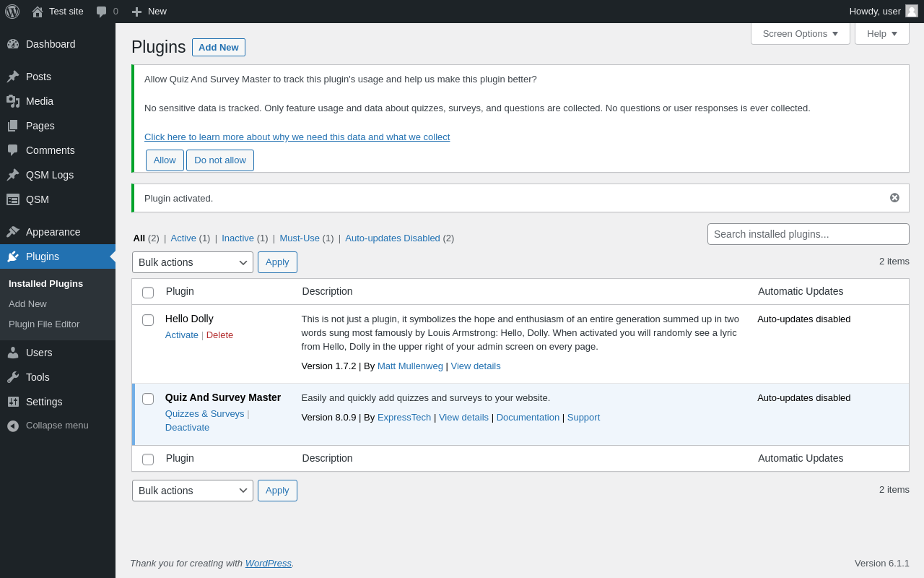Click the Dashboard gauge icon
The image size is (924, 578).
click(13, 44)
